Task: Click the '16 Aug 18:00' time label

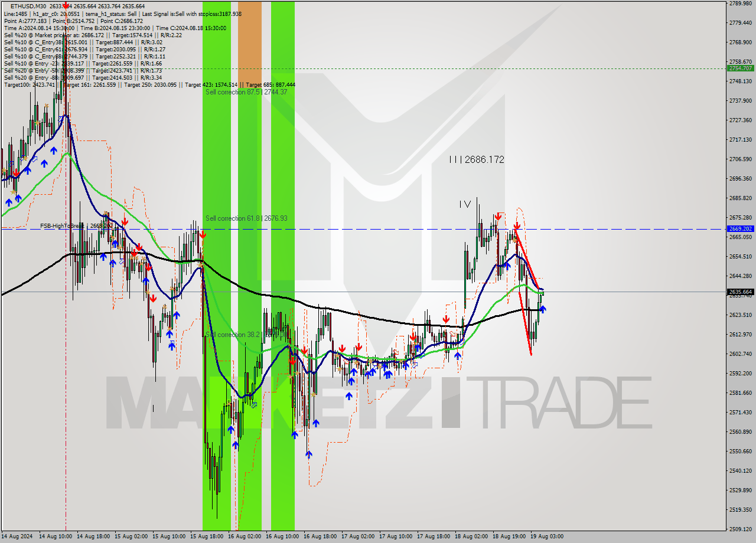Action: point(320,537)
